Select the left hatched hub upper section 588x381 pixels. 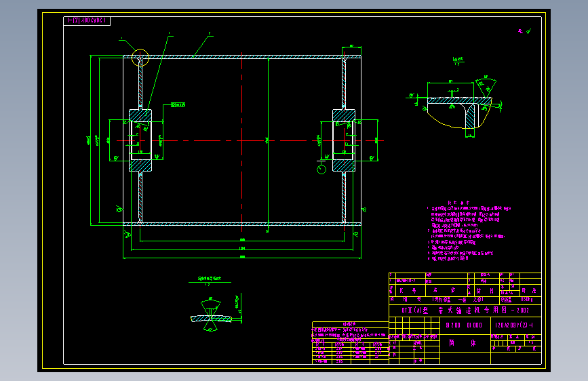(140, 115)
